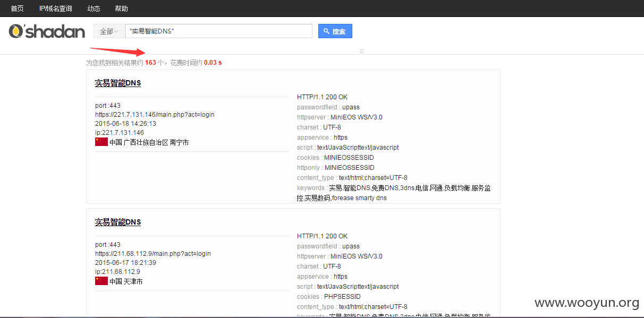Open the 首页 menu item

pyautogui.click(x=17, y=8)
